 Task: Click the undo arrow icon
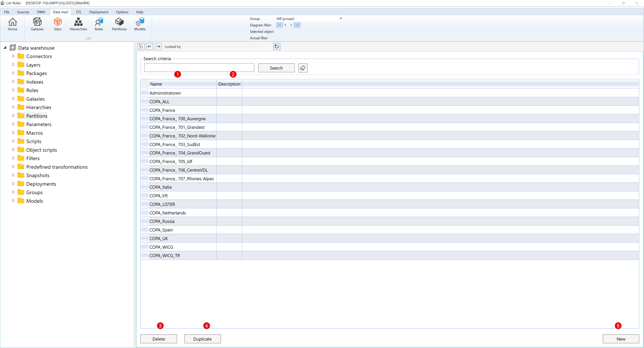pyautogui.click(x=149, y=46)
